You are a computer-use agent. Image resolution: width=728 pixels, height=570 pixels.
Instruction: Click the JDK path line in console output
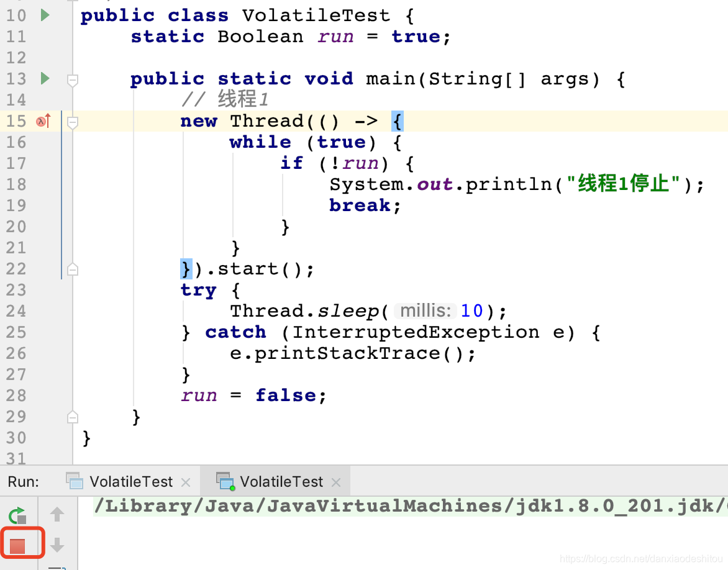[411, 506]
